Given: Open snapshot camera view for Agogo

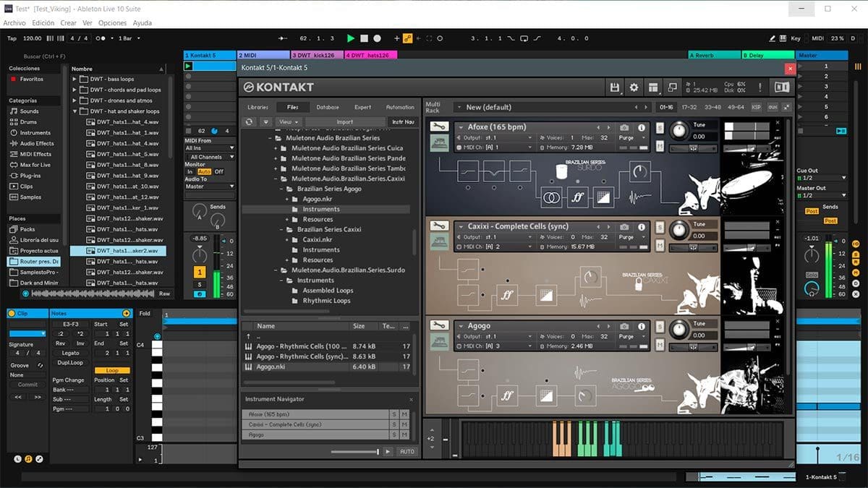Looking at the screenshot, I should (x=624, y=327).
